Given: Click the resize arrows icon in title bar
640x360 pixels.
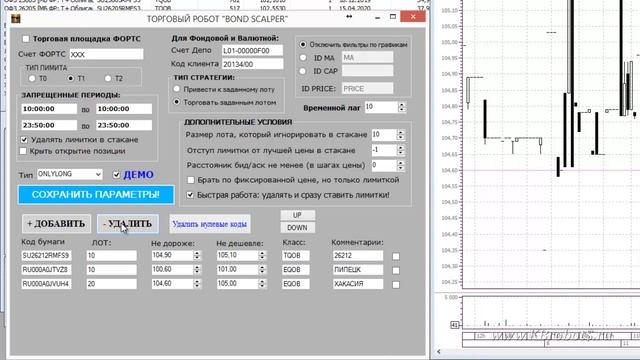Looking at the screenshot, I should (x=349, y=17).
